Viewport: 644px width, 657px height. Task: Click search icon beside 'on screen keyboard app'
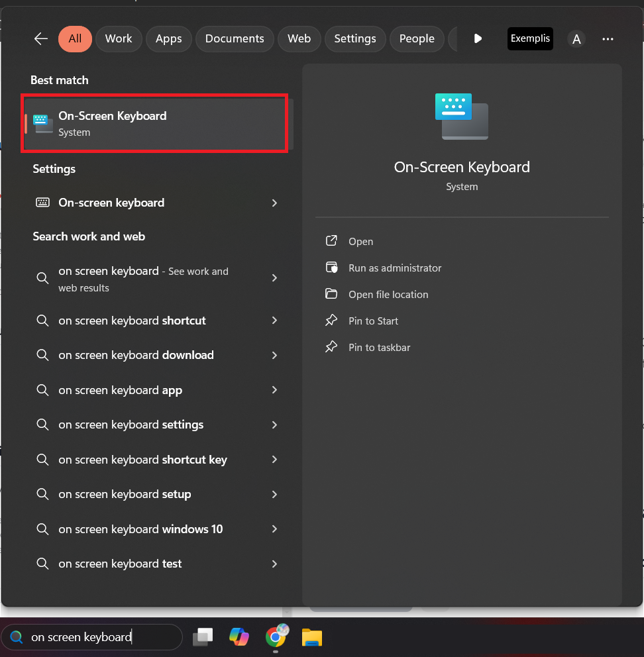click(x=42, y=390)
